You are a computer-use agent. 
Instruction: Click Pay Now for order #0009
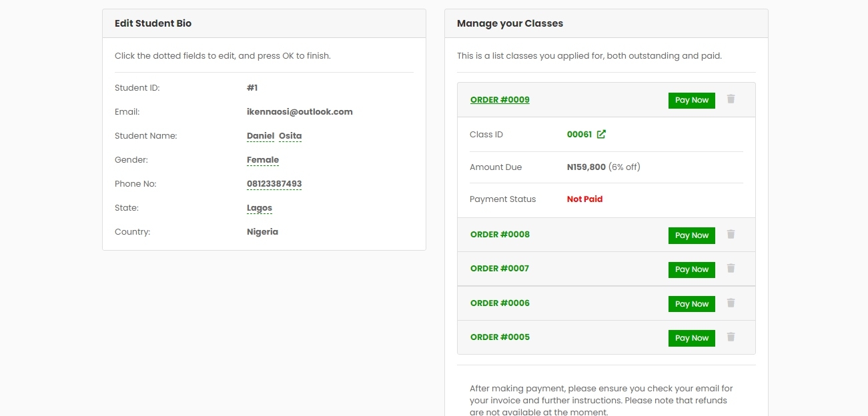coord(692,100)
